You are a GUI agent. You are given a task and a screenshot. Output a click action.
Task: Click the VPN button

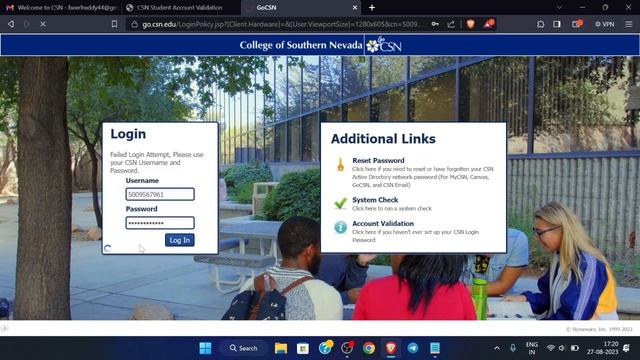click(x=605, y=24)
